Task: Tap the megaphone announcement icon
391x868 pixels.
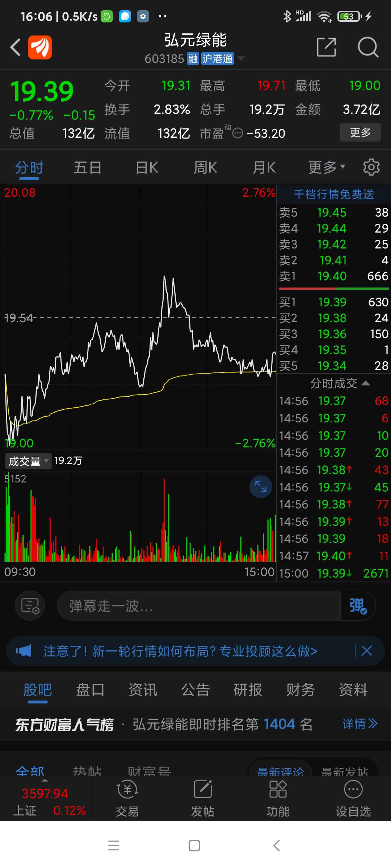Action: pyautogui.click(x=24, y=651)
